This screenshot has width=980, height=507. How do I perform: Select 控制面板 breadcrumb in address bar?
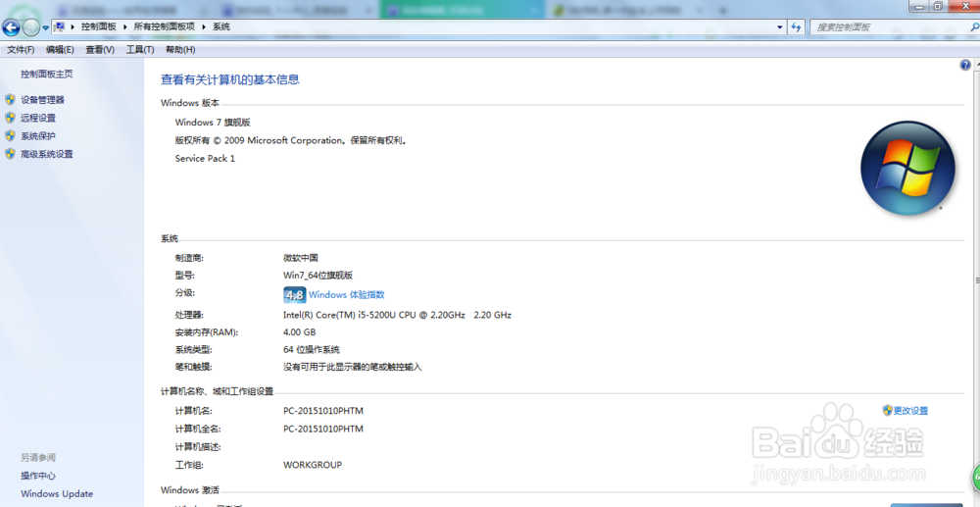99,26
